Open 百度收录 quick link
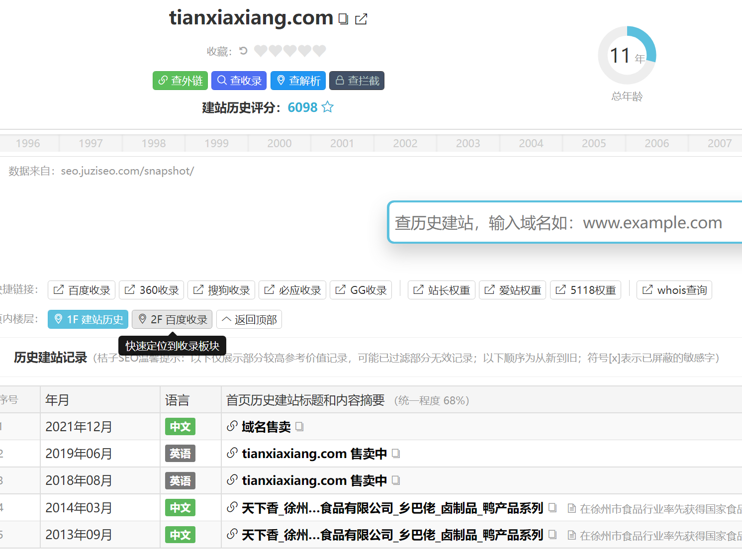The image size is (742, 560). [x=82, y=290]
